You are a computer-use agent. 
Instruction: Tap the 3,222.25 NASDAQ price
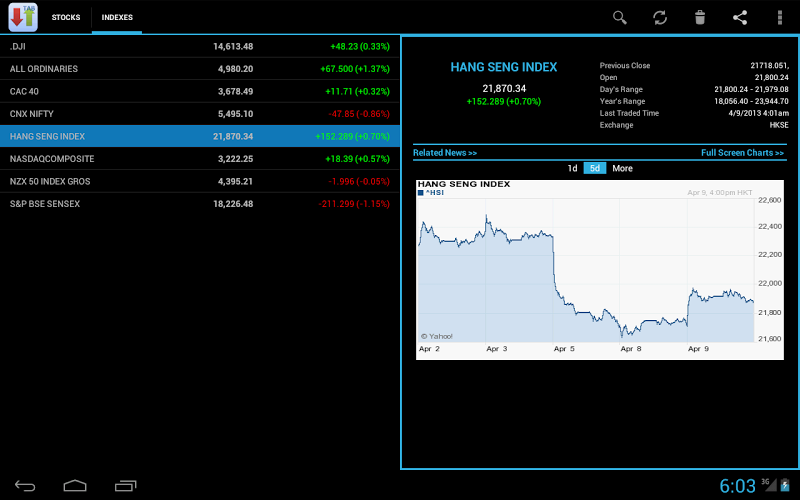pyautogui.click(x=235, y=159)
